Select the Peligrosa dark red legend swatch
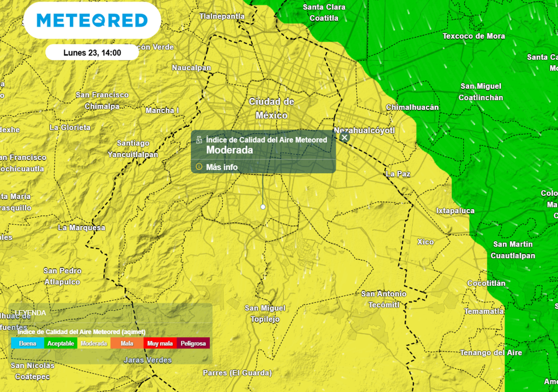This screenshot has height=392, width=558. coord(193,344)
